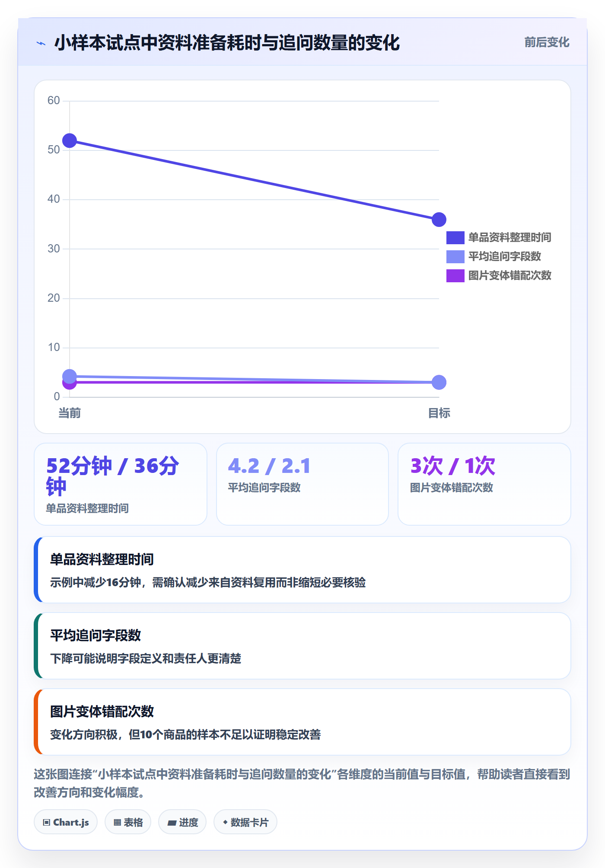The height and width of the screenshot is (868, 605).
Task: Select the 进度 tag
Action: pyautogui.click(x=182, y=822)
